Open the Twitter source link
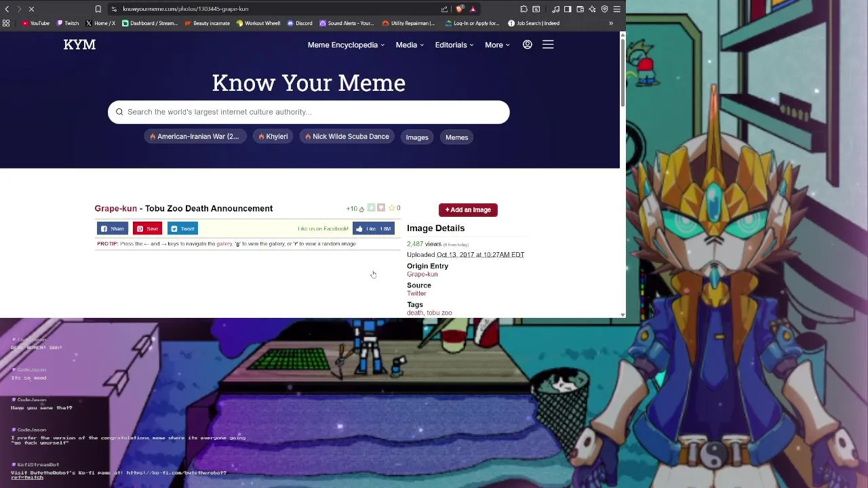Image resolution: width=868 pixels, height=488 pixels. click(x=416, y=293)
